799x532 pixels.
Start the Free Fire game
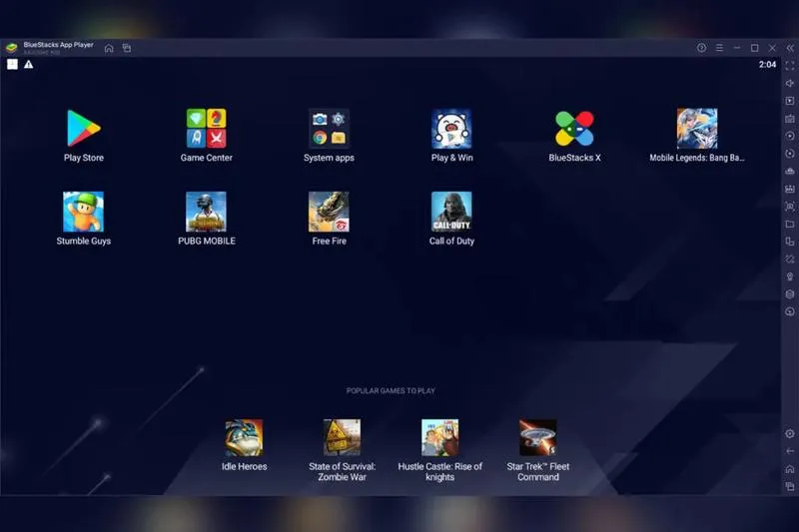coord(329,212)
